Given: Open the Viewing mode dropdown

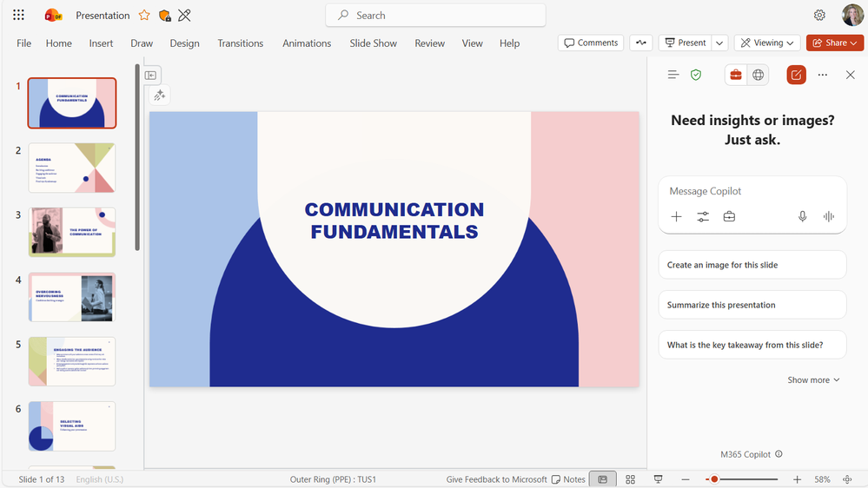Looking at the screenshot, I should 767,43.
